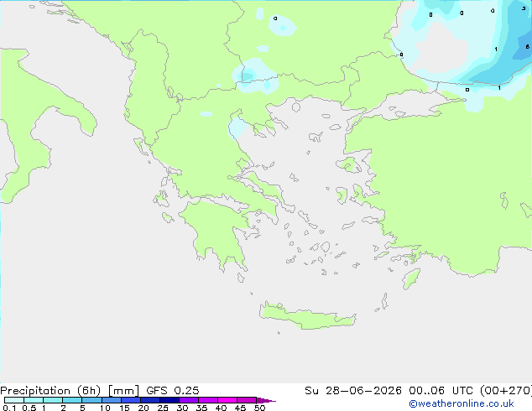This screenshot has width=532, height=411.
Task: Click the island of Rhodes on map
Action: click(x=411, y=278)
